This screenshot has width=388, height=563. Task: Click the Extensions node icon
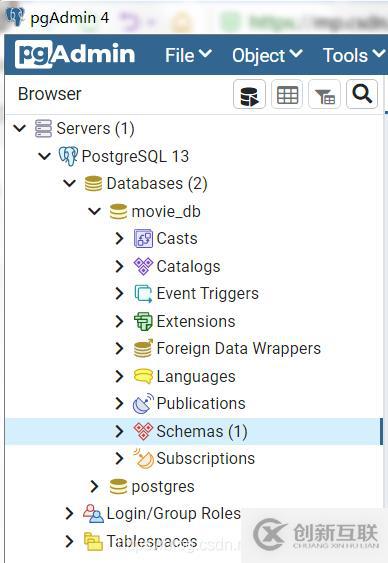pyautogui.click(x=143, y=321)
